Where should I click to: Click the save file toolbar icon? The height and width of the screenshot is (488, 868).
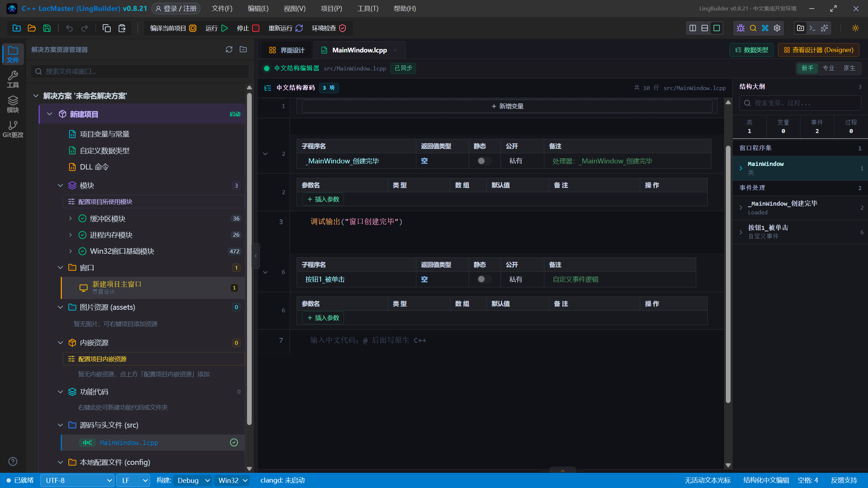(x=47, y=28)
